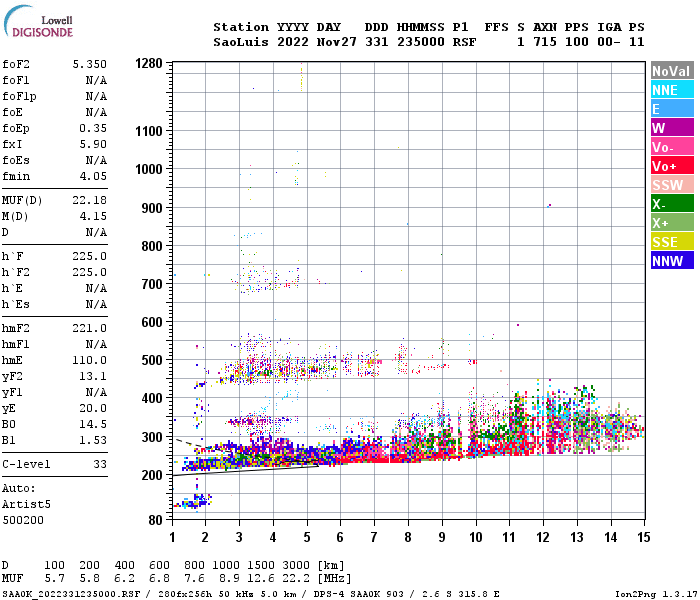Click the Artist5 auto-scaling label
700x600 pixels.
click(26, 504)
